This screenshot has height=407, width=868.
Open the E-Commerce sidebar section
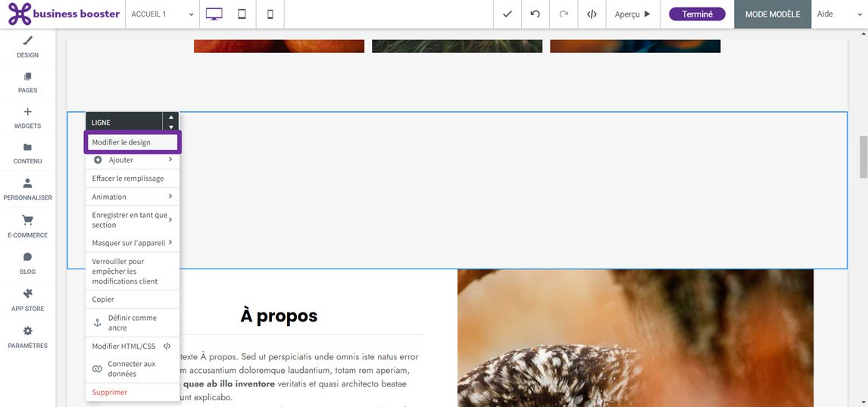(27, 226)
